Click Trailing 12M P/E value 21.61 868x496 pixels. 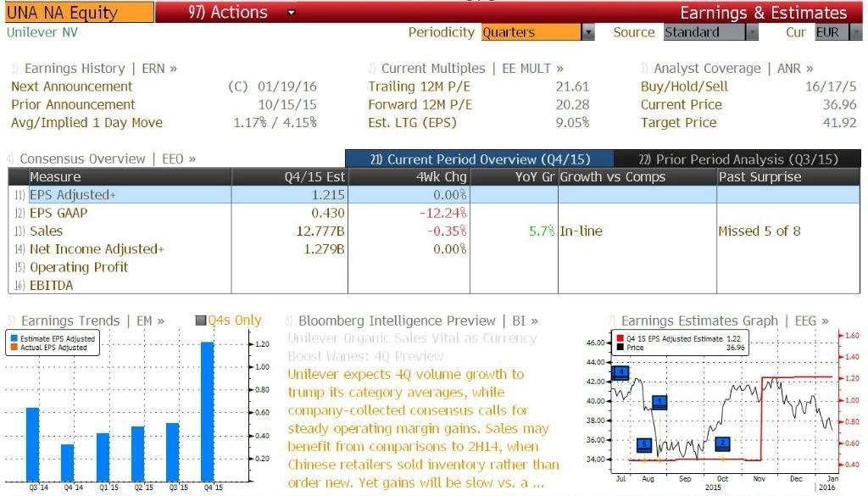(572, 86)
